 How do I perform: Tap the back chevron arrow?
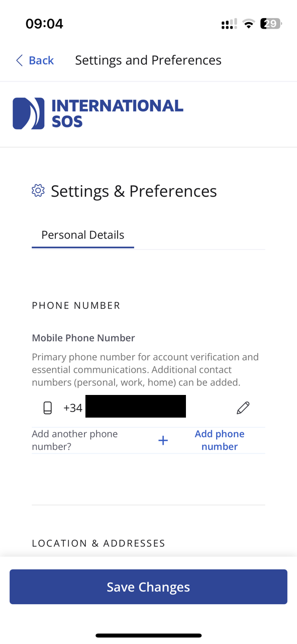tap(19, 60)
